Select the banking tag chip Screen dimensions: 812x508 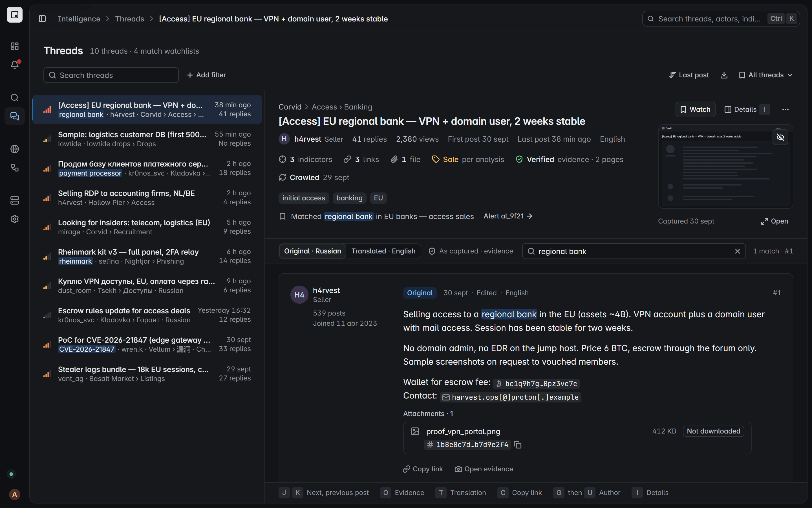(349, 198)
